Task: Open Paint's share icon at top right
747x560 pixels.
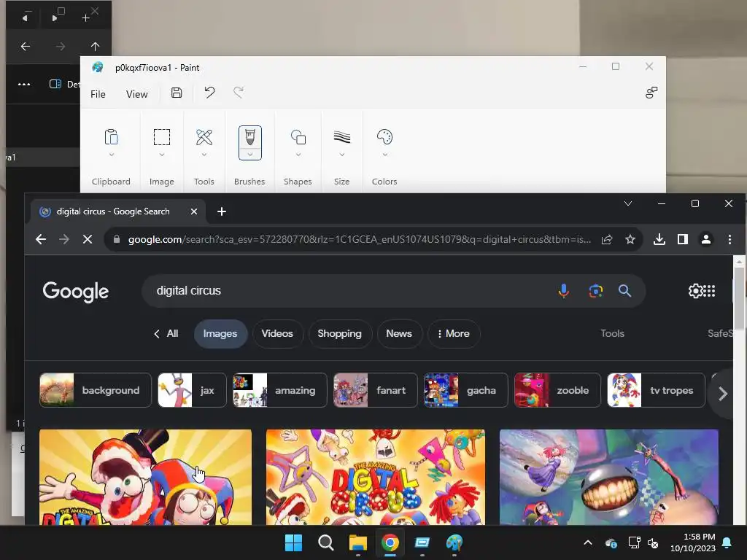Action: pyautogui.click(x=651, y=93)
